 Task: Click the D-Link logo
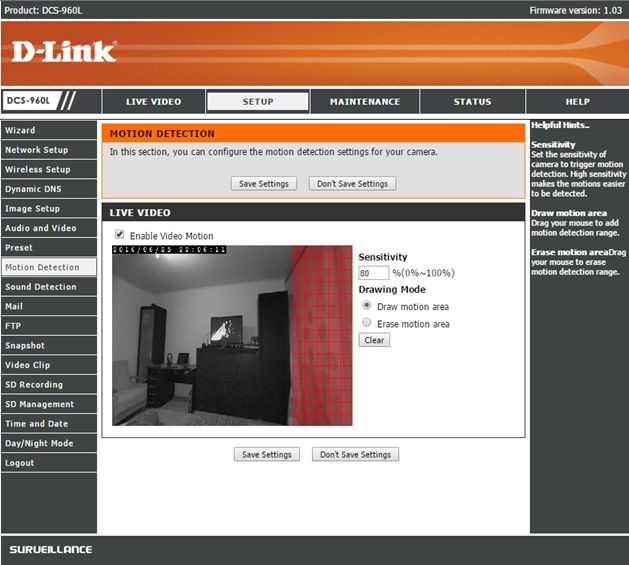coord(64,52)
